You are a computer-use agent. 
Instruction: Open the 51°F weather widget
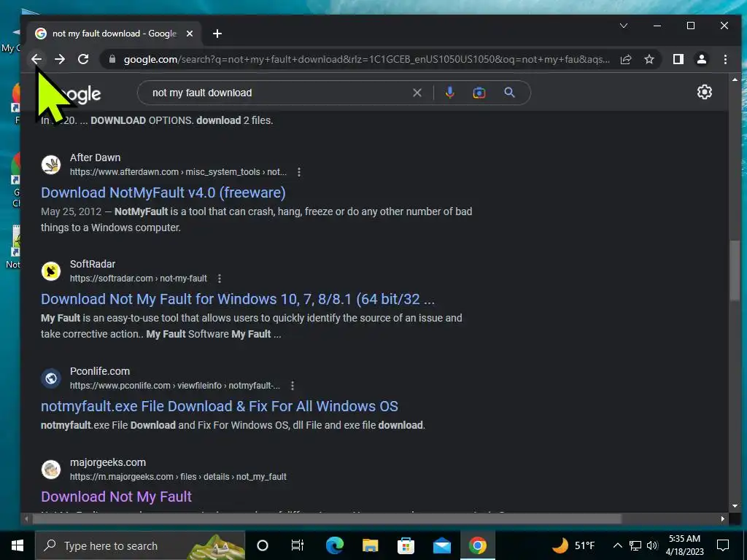point(573,545)
